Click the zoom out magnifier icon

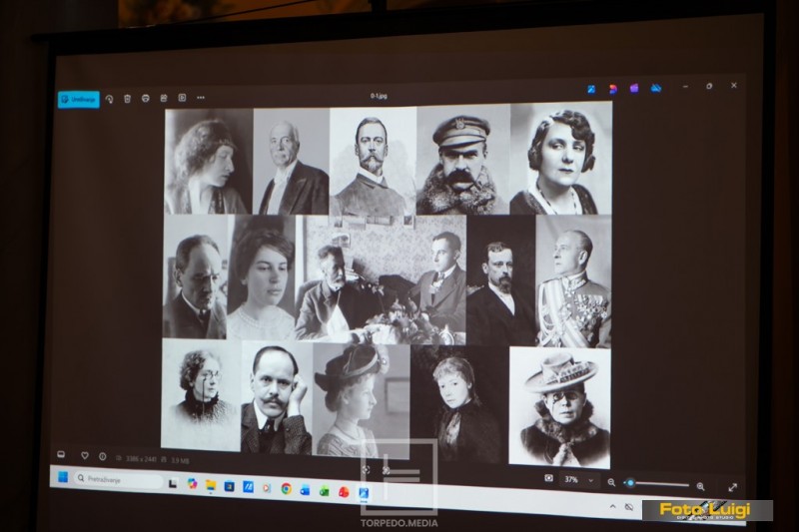click(611, 482)
